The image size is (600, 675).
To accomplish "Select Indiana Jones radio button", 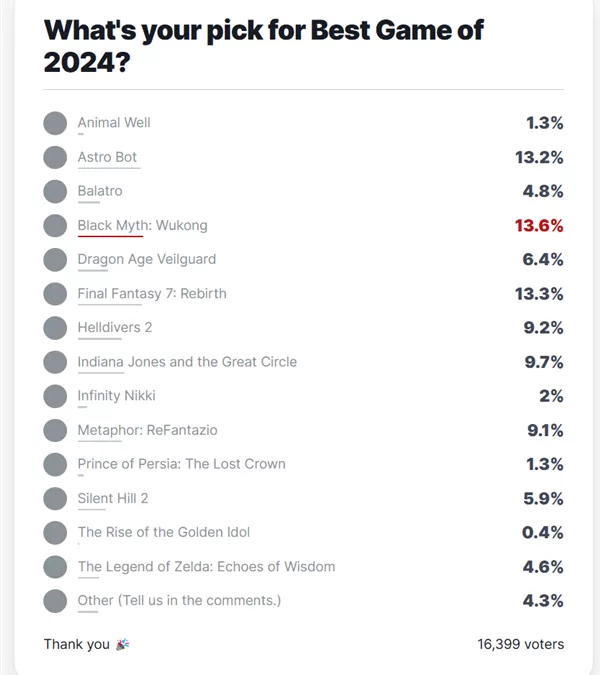I will coord(55,362).
